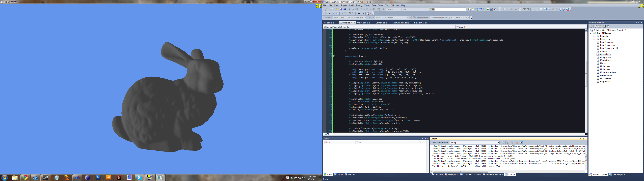The height and width of the screenshot is (181, 644).
Task: Click the Clear All Bookmarks icon
Action: click(x=568, y=9)
